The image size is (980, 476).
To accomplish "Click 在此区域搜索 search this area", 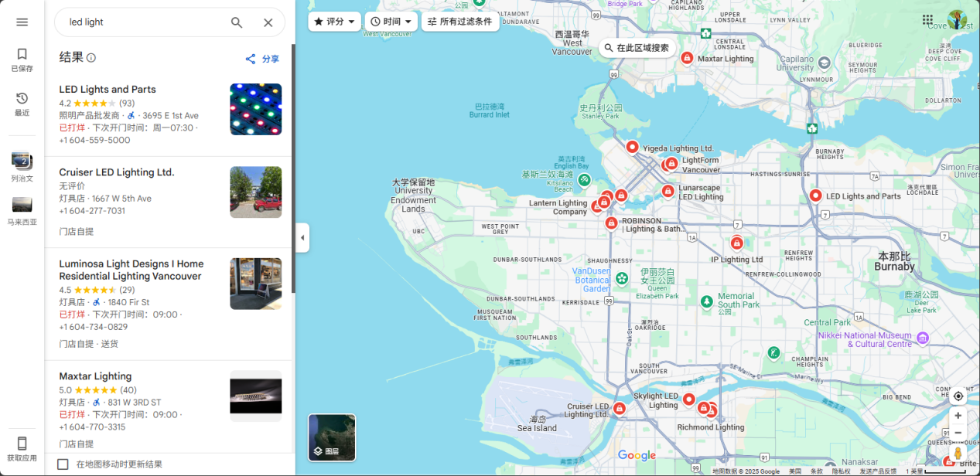I will [637, 48].
